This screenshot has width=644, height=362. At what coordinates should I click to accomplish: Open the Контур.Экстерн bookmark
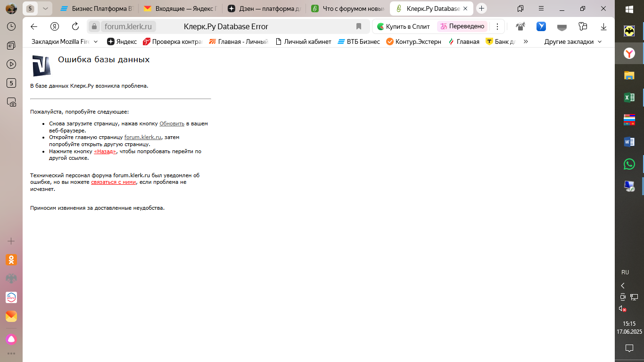[x=413, y=41]
